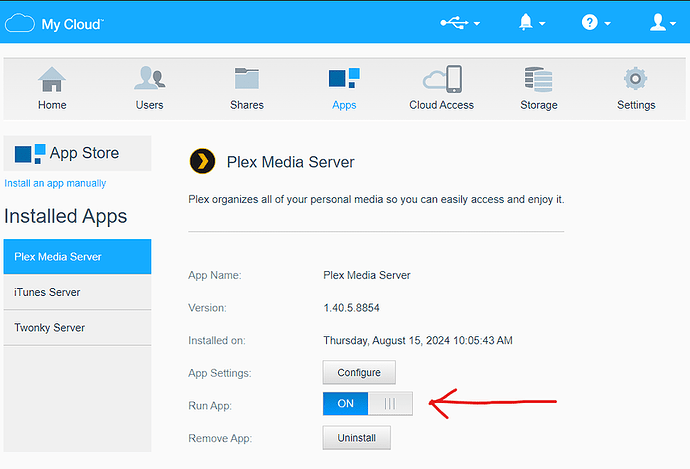Switch to the Shares tab label

tap(247, 105)
